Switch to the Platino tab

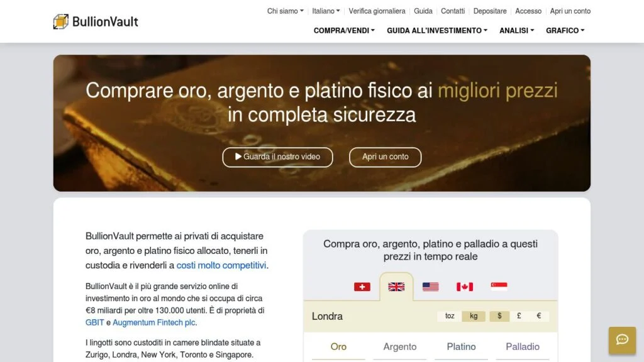point(461,347)
